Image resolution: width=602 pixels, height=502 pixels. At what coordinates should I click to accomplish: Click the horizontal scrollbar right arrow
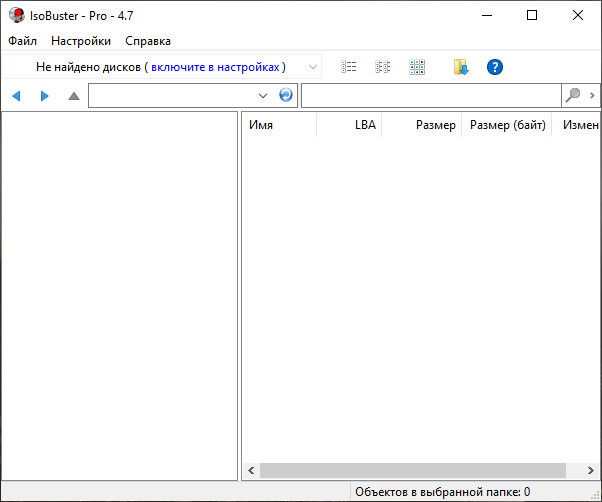590,471
